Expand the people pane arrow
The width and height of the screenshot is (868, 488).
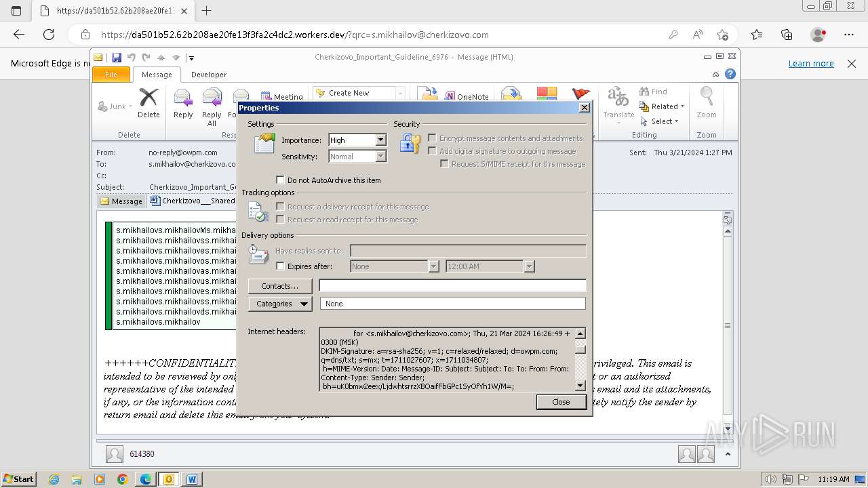click(x=728, y=455)
